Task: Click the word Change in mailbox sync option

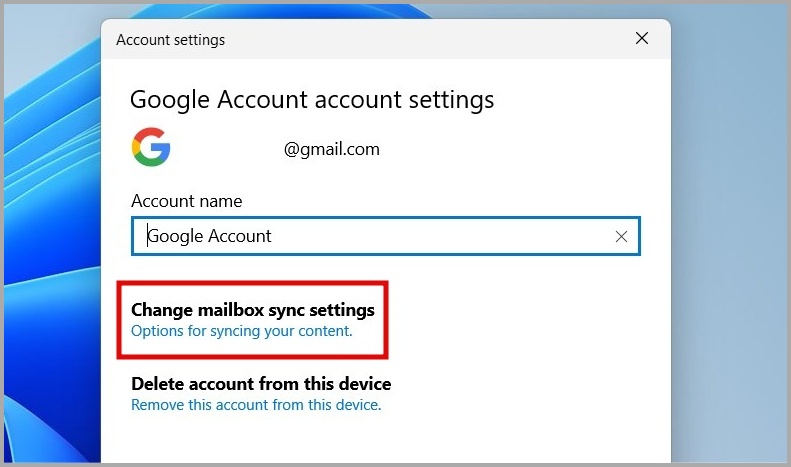Action: (x=162, y=310)
